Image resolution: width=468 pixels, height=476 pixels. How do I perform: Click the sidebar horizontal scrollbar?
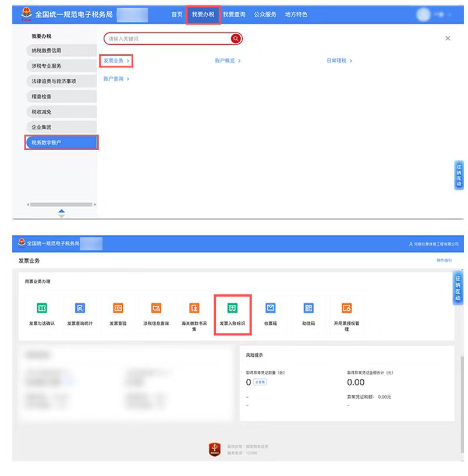pyautogui.click(x=61, y=204)
